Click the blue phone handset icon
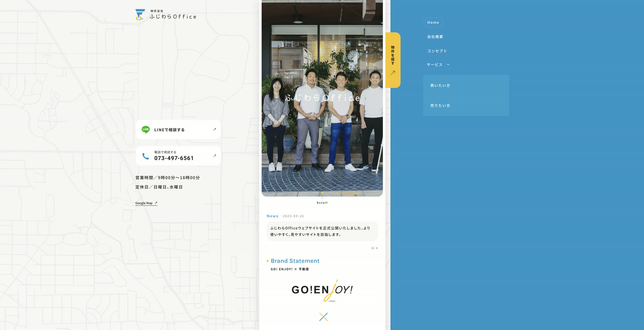 (x=146, y=156)
